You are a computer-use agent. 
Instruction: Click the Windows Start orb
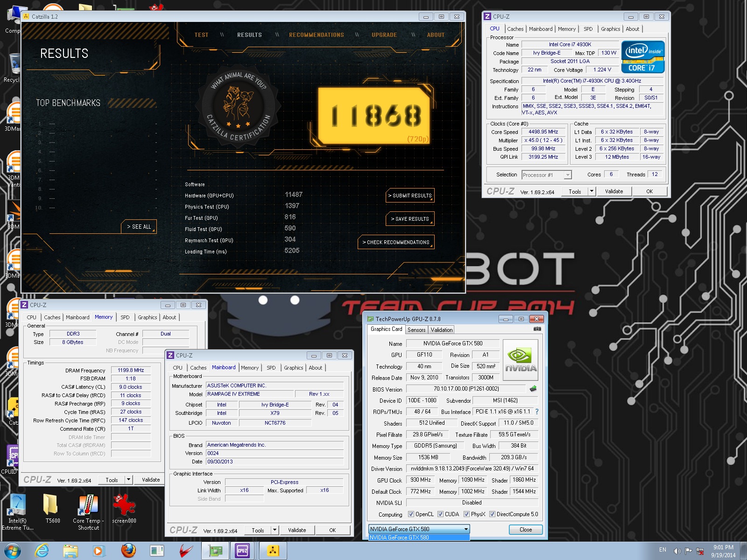[x=12, y=551]
